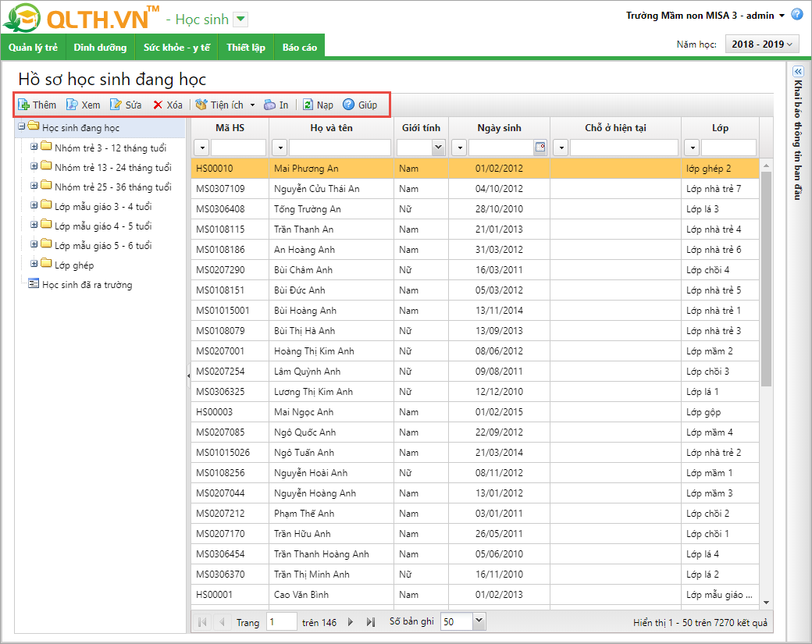812x644 pixels.
Task: Click the Xem (View) toolbar icon
Action: click(x=72, y=105)
